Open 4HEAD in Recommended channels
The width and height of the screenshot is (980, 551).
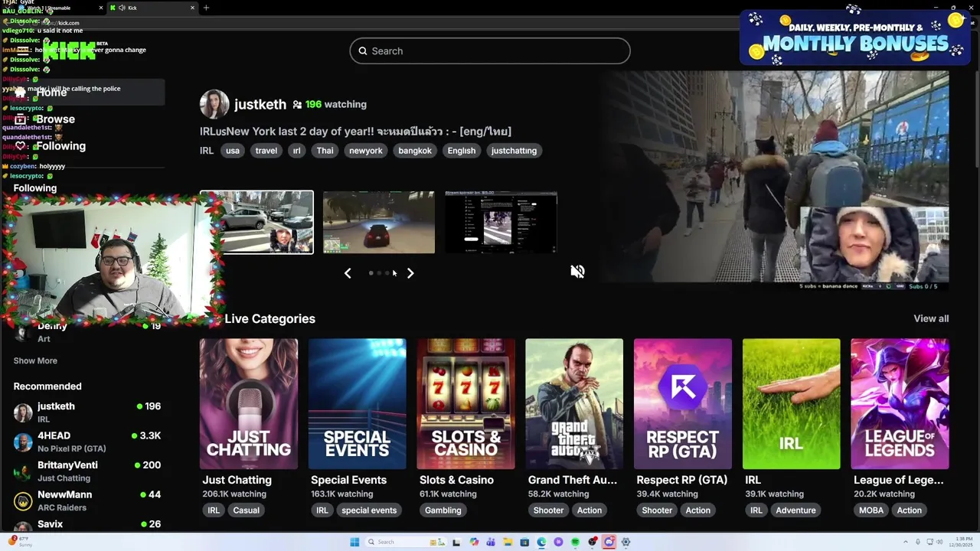click(x=87, y=442)
